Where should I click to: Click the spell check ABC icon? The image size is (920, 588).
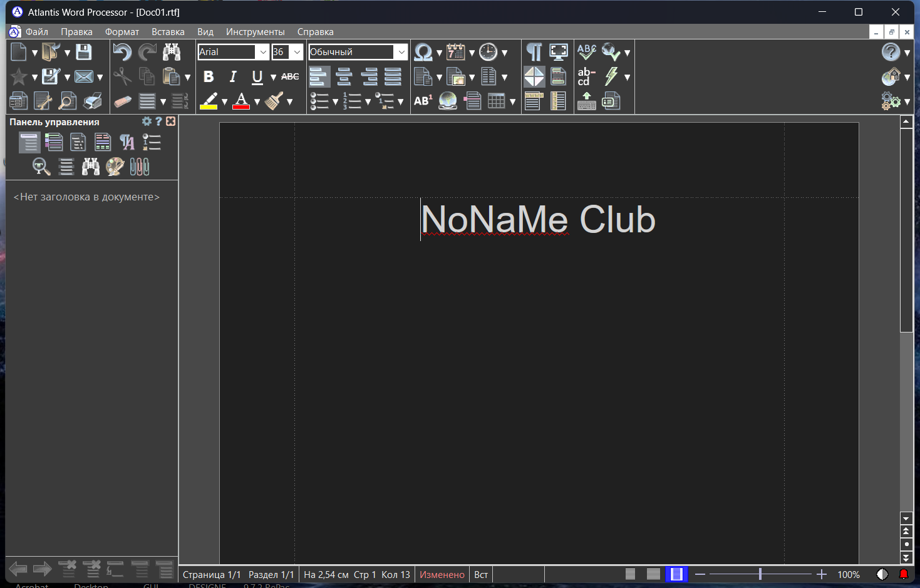(587, 52)
